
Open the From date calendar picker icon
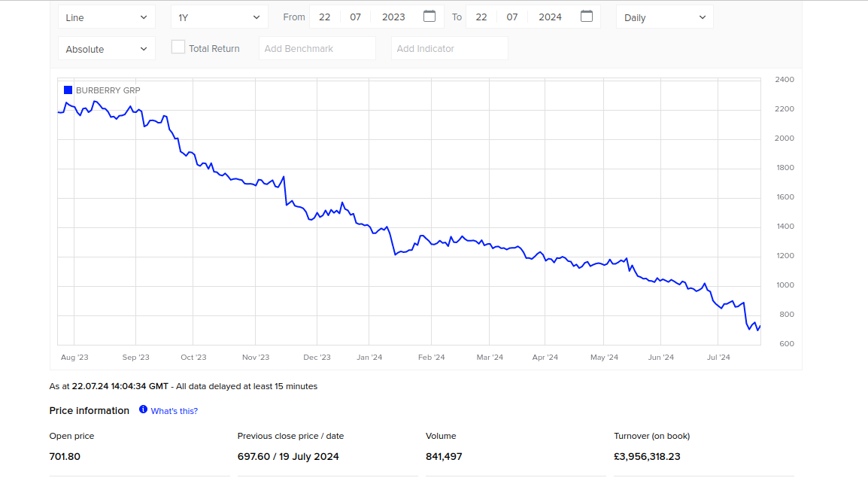coord(429,17)
